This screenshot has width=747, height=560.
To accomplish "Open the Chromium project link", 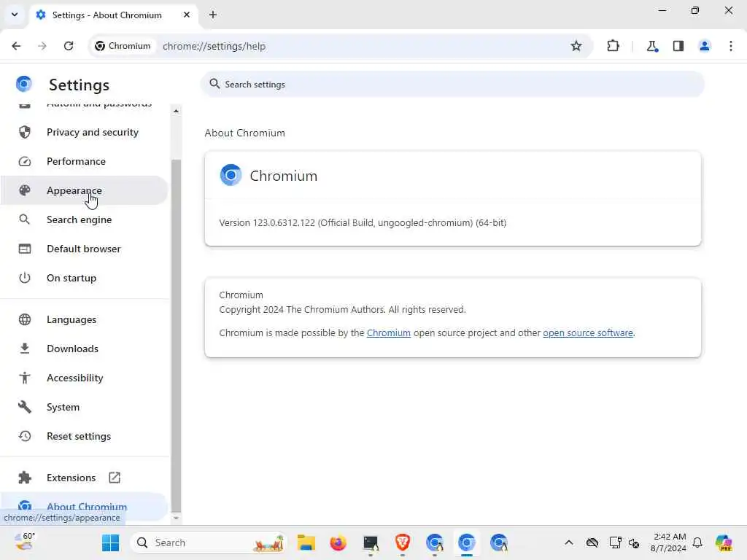I will coord(388,332).
